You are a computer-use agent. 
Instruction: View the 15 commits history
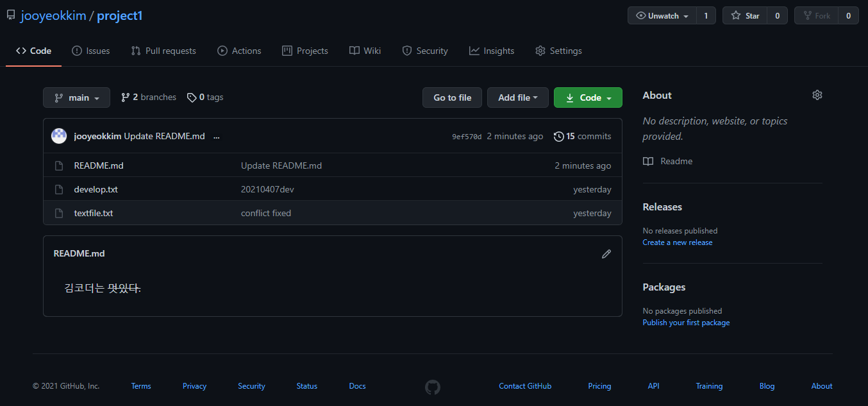pyautogui.click(x=582, y=136)
